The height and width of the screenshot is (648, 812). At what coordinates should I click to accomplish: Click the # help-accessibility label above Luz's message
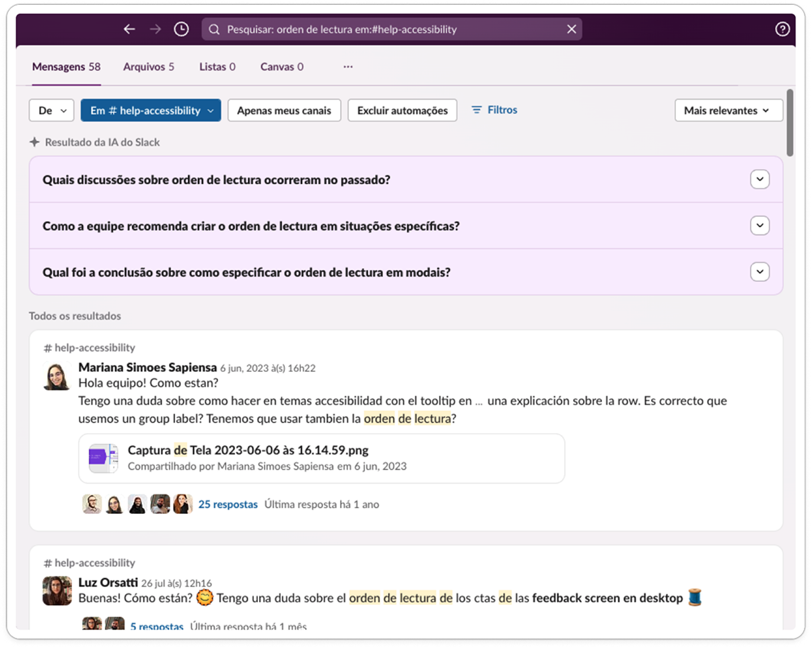tap(90, 562)
